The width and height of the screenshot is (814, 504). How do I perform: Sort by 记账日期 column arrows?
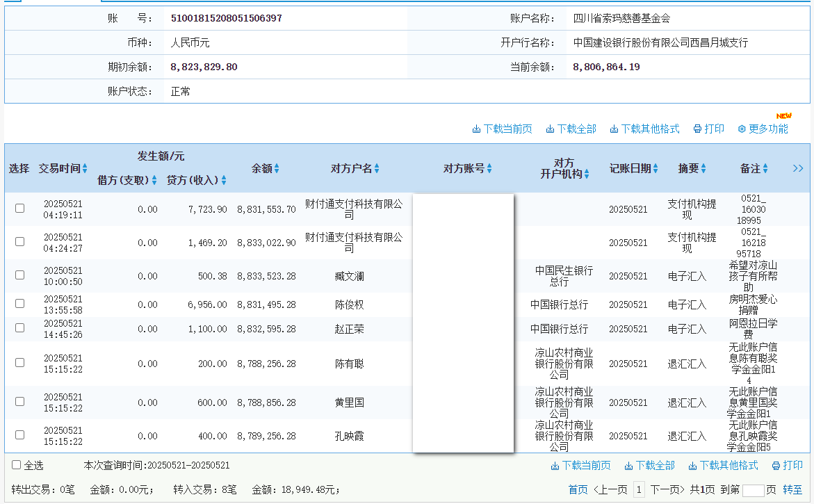[x=656, y=168]
